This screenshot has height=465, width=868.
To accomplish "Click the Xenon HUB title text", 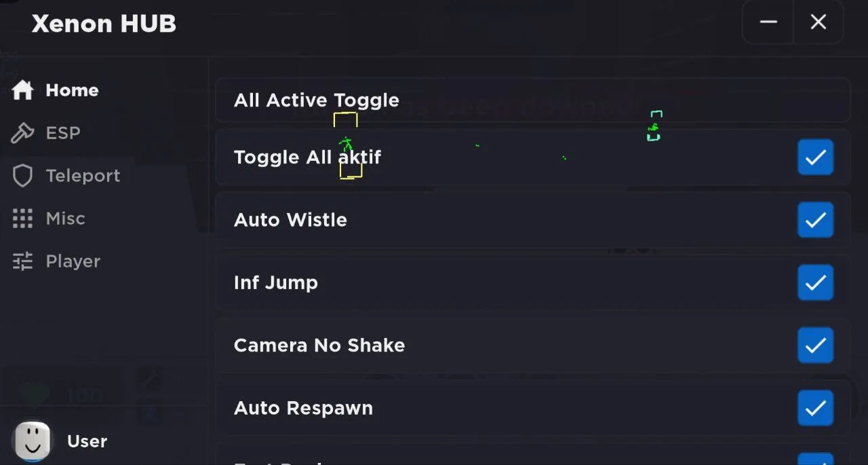I will tap(104, 24).
